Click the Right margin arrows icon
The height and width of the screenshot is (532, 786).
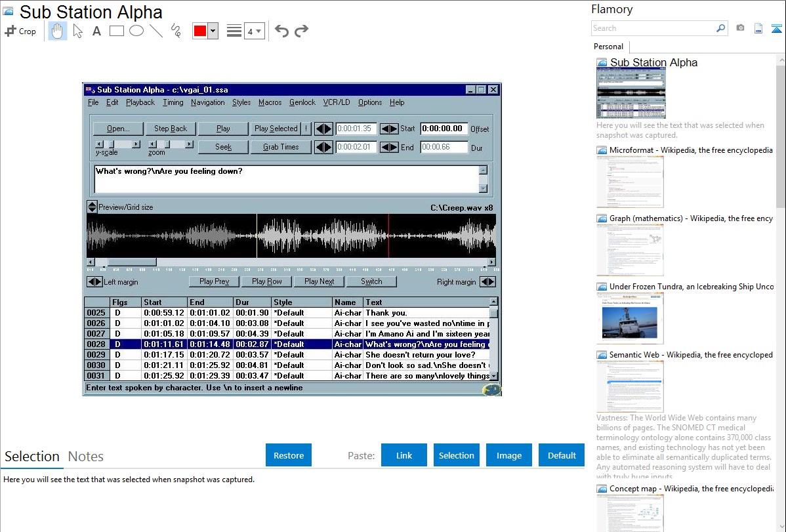pos(487,282)
